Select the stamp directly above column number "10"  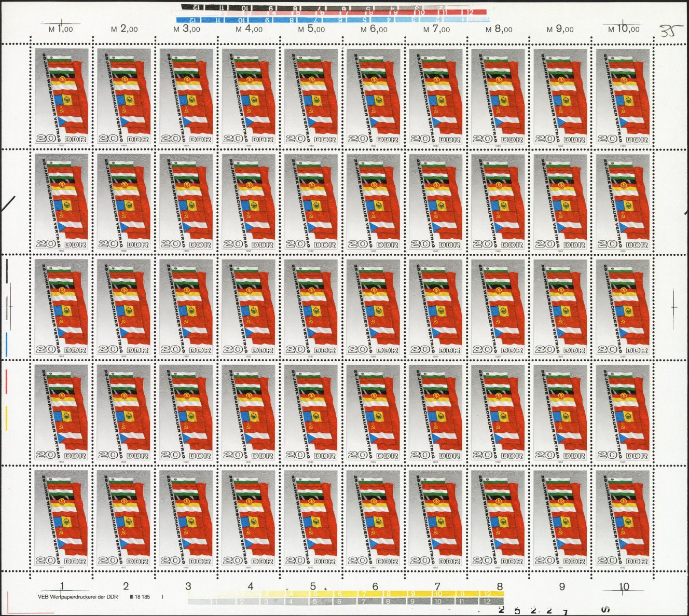623,518
